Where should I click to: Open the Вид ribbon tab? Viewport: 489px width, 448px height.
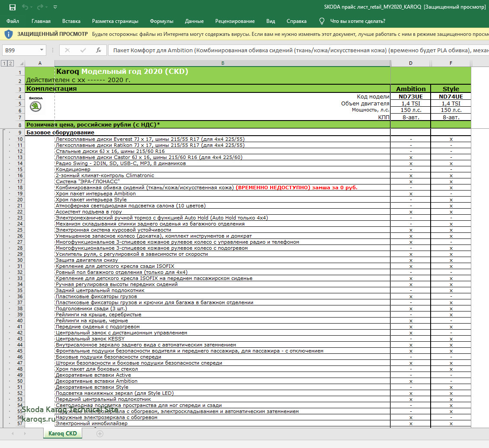click(271, 21)
